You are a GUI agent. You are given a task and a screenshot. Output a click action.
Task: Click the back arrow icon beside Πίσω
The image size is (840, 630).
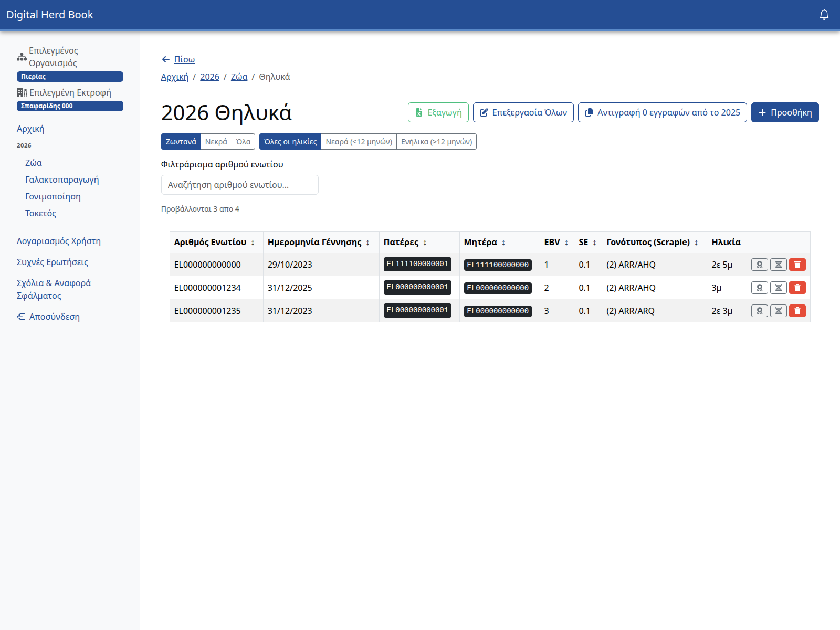(166, 59)
